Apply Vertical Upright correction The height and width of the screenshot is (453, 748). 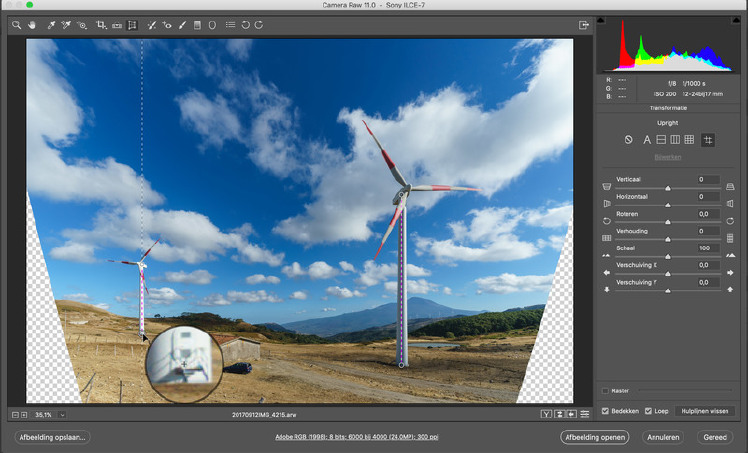tap(675, 140)
